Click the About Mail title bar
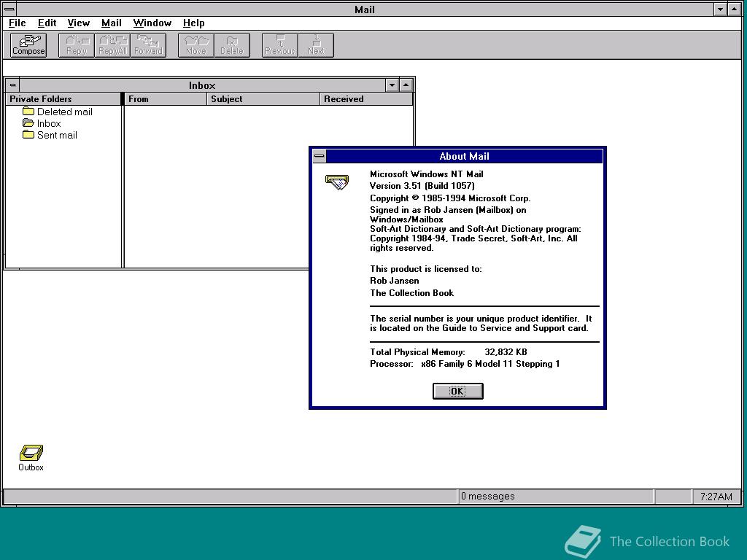 (464, 156)
